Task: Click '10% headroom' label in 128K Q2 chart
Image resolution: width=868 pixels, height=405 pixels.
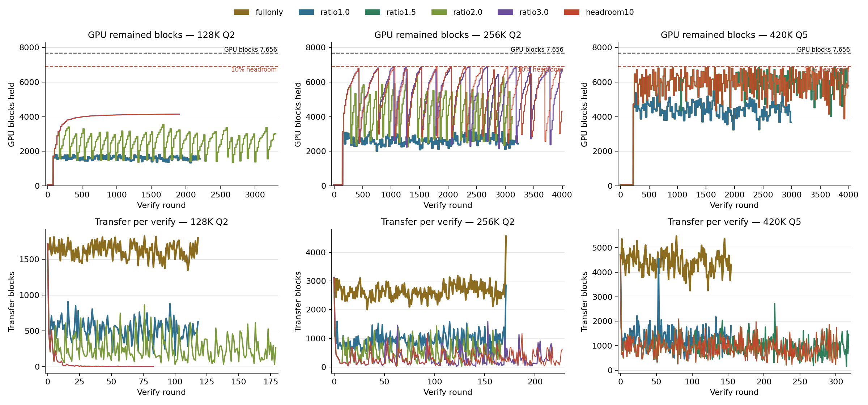Action: 254,69
